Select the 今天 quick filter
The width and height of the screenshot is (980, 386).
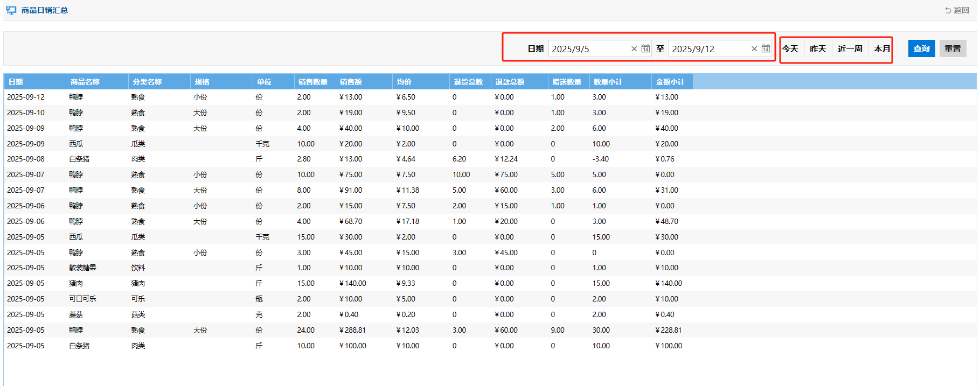(790, 49)
